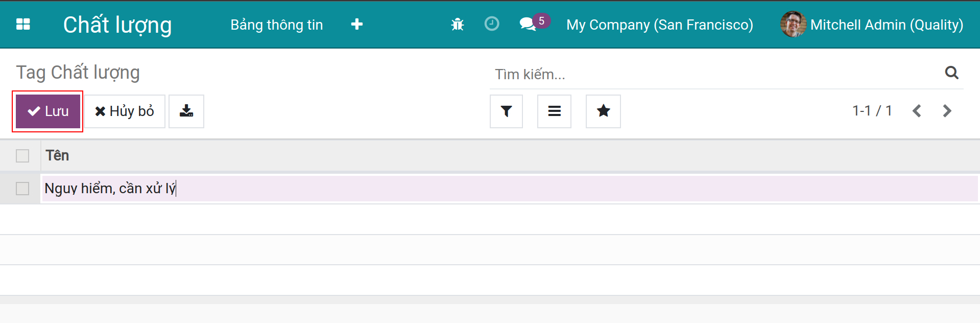The height and width of the screenshot is (323, 980).
Task: Click the Lưu save button
Action: click(x=48, y=111)
